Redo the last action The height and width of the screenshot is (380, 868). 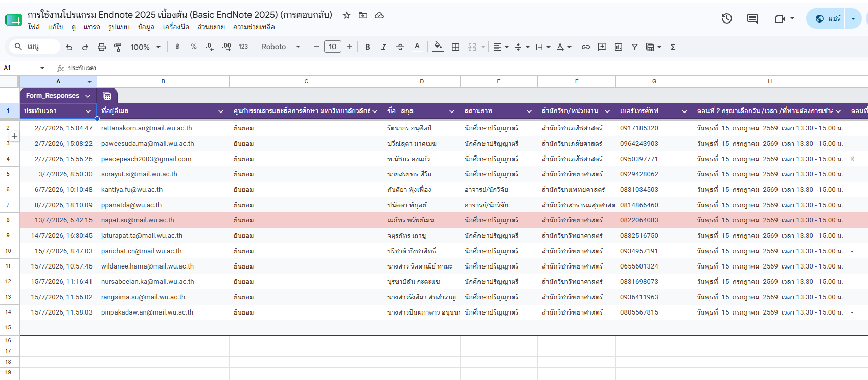[x=85, y=47]
